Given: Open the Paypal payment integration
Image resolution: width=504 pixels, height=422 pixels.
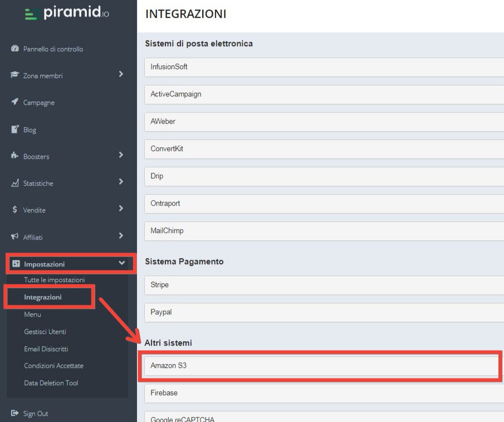Looking at the screenshot, I should click(x=324, y=312).
